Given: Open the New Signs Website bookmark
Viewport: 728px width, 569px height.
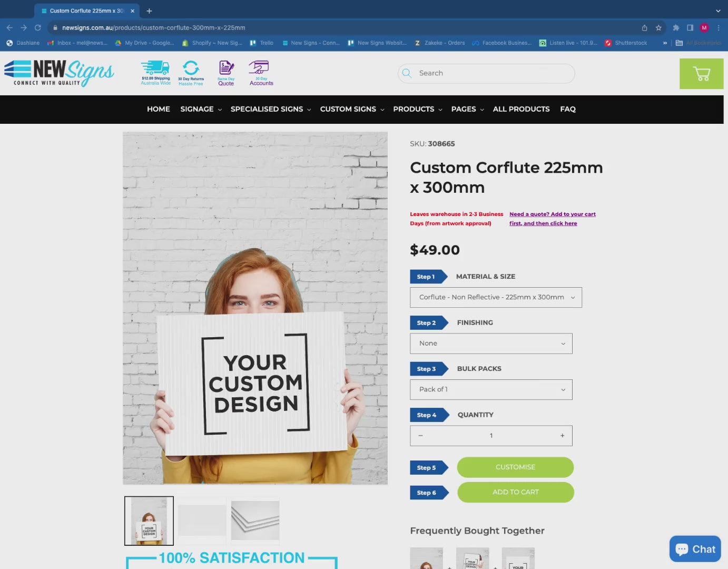Looking at the screenshot, I should (x=377, y=43).
